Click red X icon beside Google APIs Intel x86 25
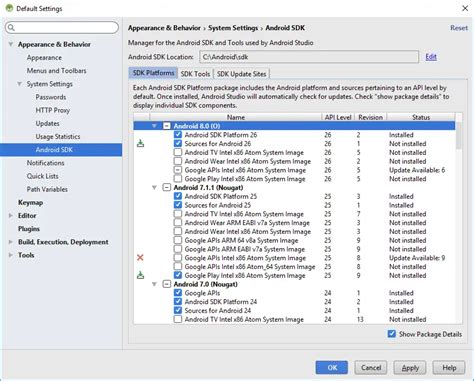474x381 pixels. 140,258
